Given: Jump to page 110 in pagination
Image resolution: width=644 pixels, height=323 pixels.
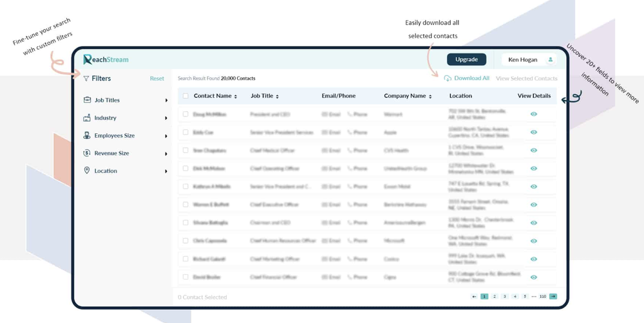Looking at the screenshot, I should pos(543,297).
